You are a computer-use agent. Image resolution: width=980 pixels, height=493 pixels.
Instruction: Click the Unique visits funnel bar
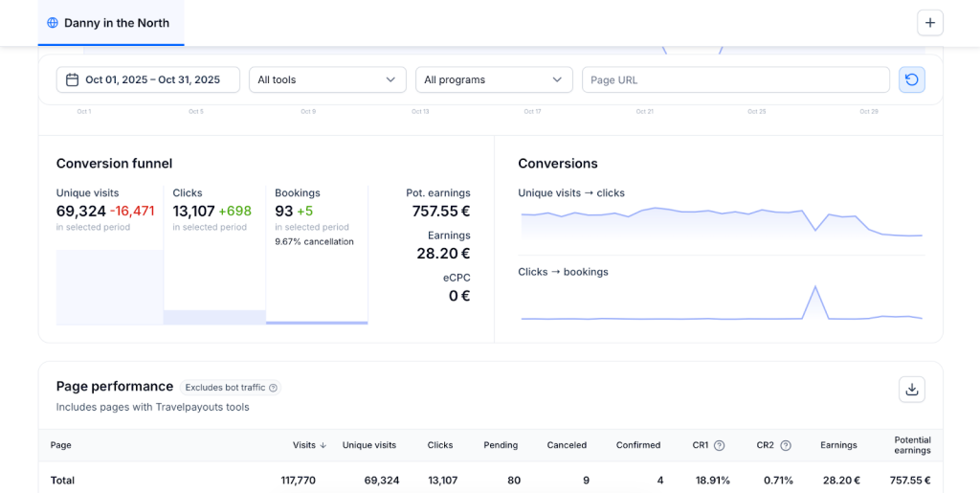tap(109, 287)
